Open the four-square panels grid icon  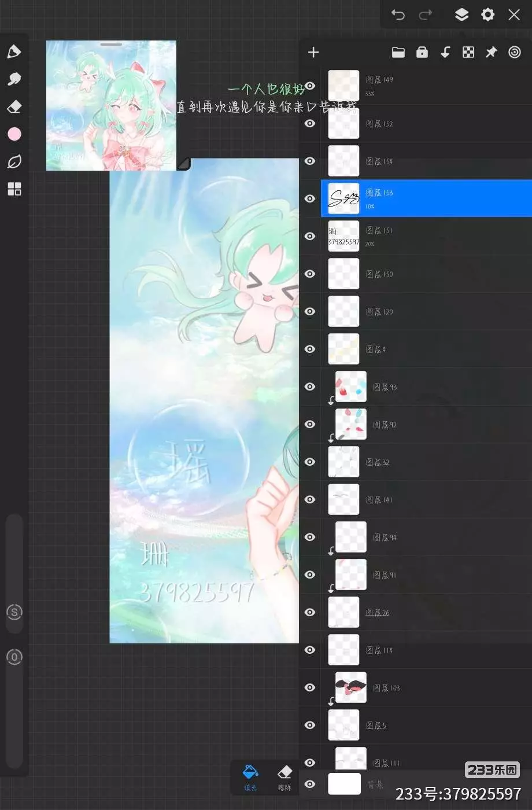(x=14, y=189)
